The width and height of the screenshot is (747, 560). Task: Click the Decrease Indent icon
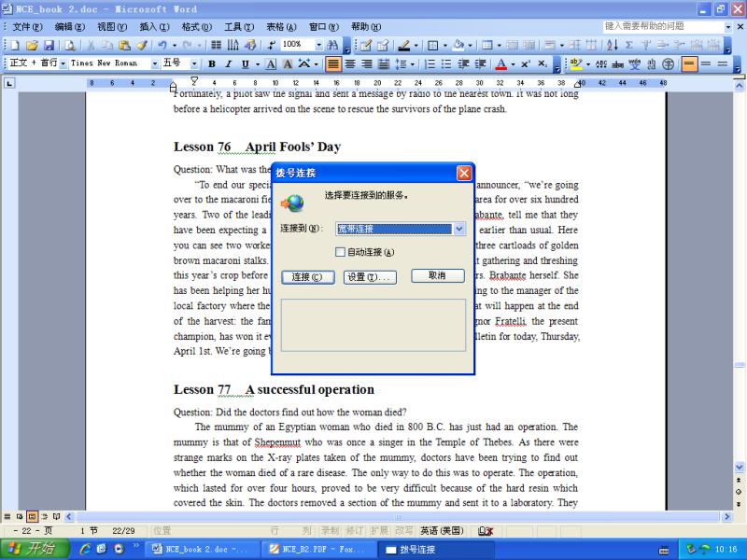(x=463, y=63)
